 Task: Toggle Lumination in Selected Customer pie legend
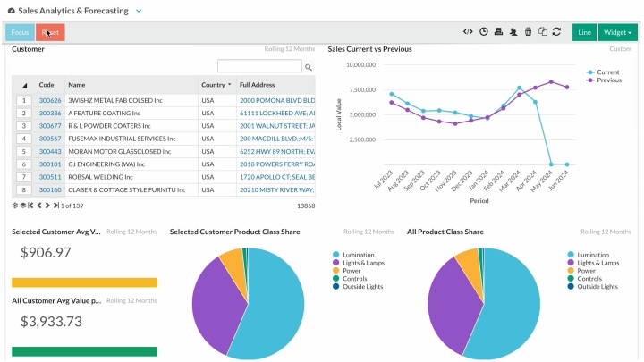tap(353, 255)
